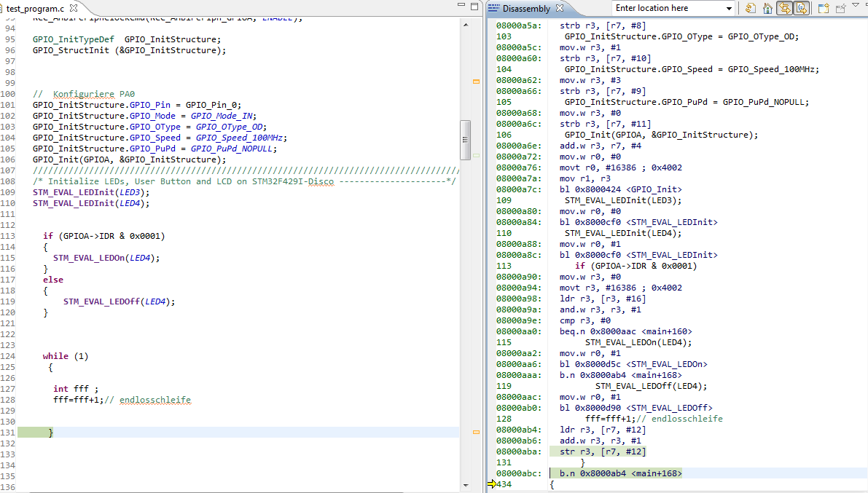The width and height of the screenshot is (868, 493).
Task: Click the STM_EVAL_LEDInit(LED3) line in source
Action: point(91,192)
